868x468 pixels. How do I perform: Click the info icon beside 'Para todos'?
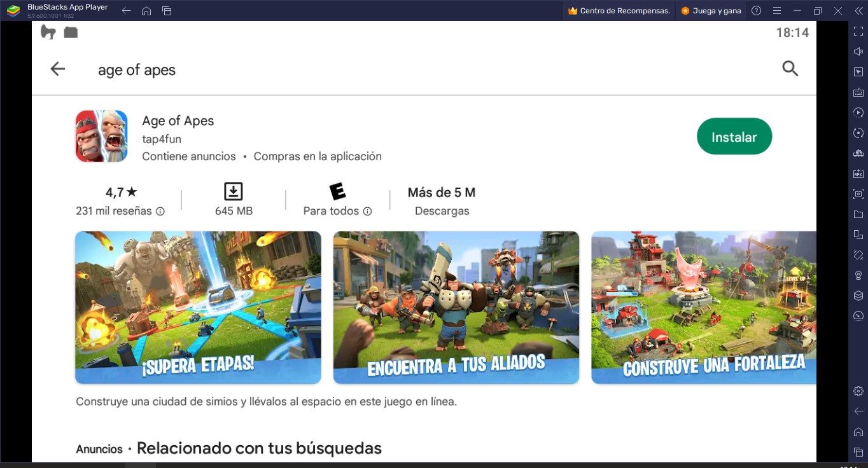[367, 211]
